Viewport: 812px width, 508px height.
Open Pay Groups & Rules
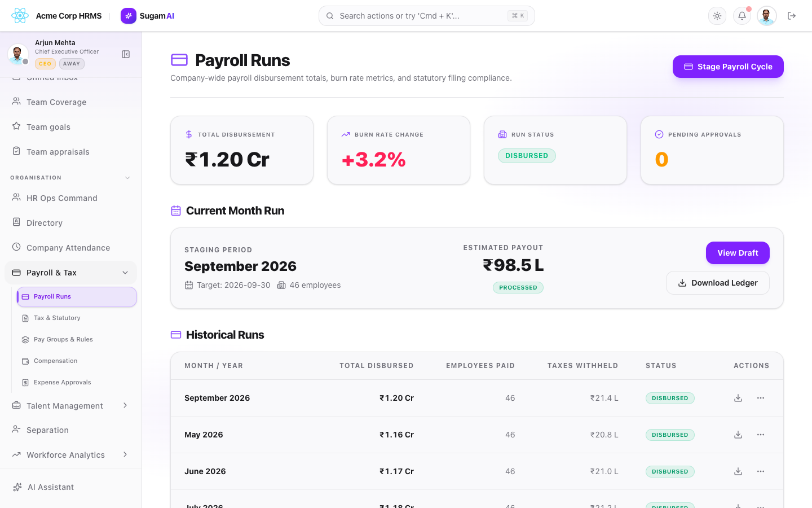point(77,340)
